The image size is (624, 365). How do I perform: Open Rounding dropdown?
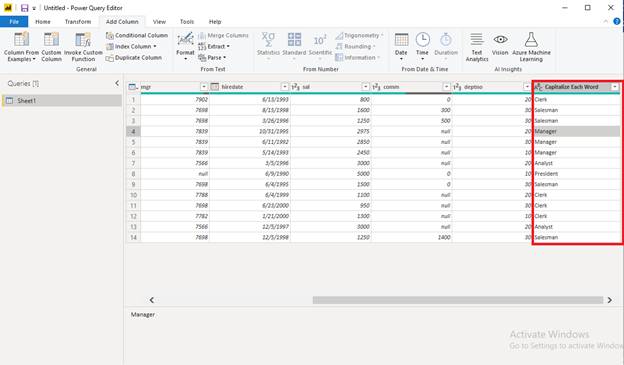pos(355,47)
